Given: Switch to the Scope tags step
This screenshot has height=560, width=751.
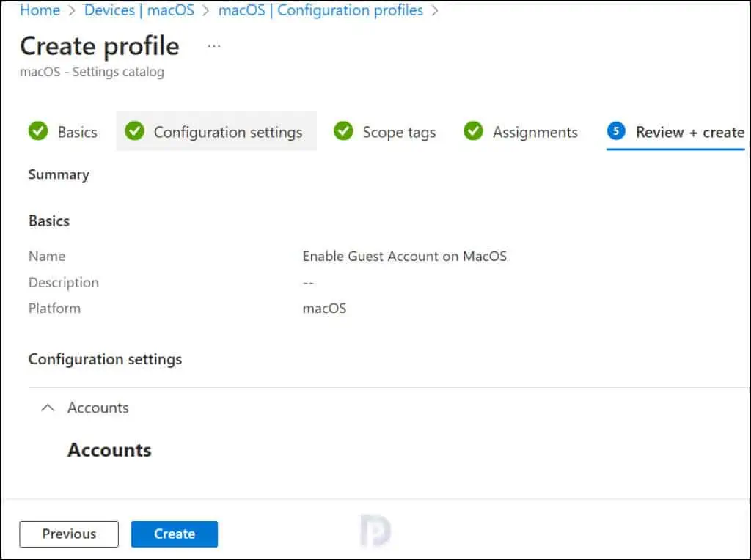Looking at the screenshot, I should click(384, 132).
